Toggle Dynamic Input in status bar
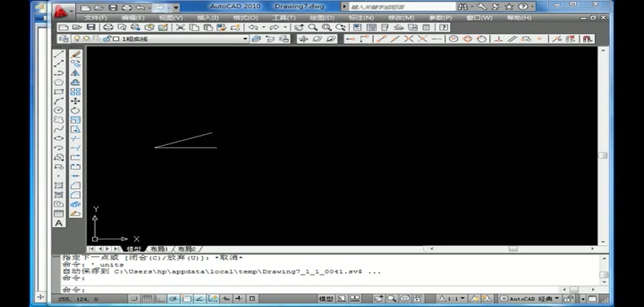This screenshot has height=307, width=644. pos(225,299)
